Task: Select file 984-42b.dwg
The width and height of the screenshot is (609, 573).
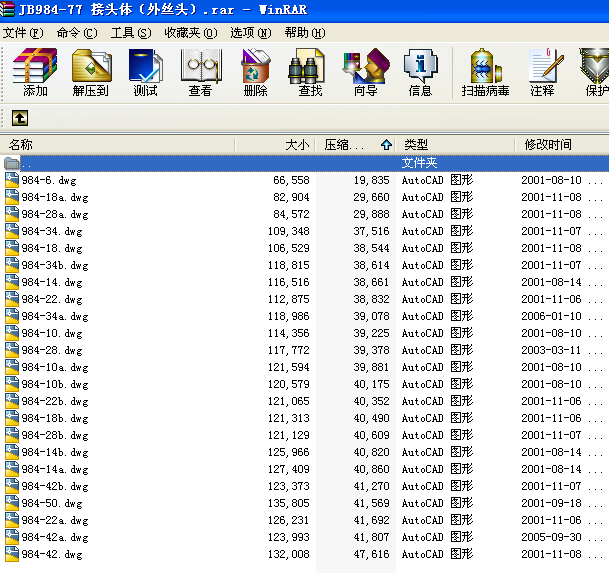Action: point(55,486)
